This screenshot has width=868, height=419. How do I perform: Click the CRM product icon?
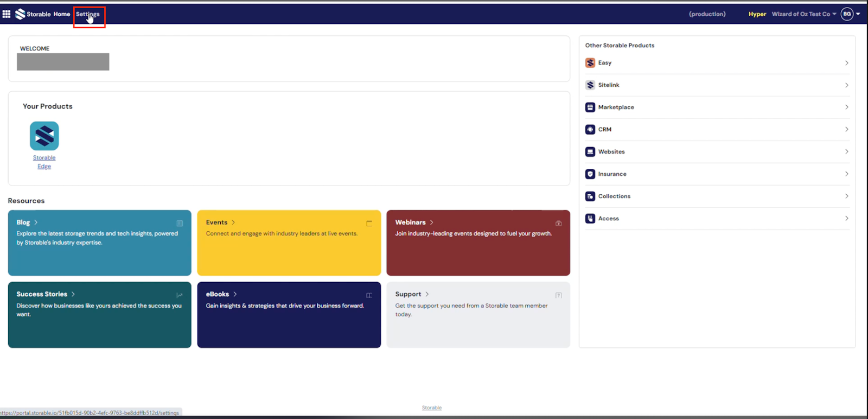click(590, 130)
